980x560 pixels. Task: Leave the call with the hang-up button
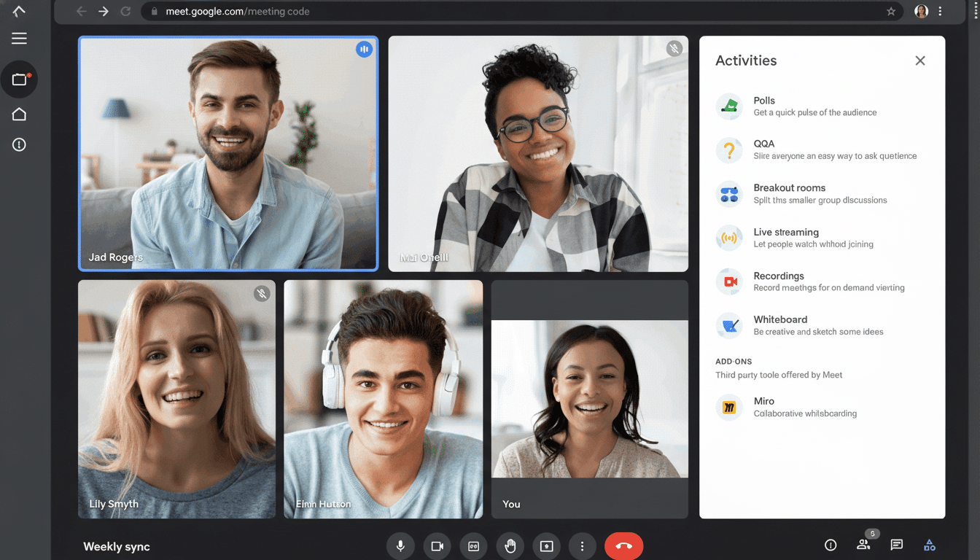[x=623, y=545]
